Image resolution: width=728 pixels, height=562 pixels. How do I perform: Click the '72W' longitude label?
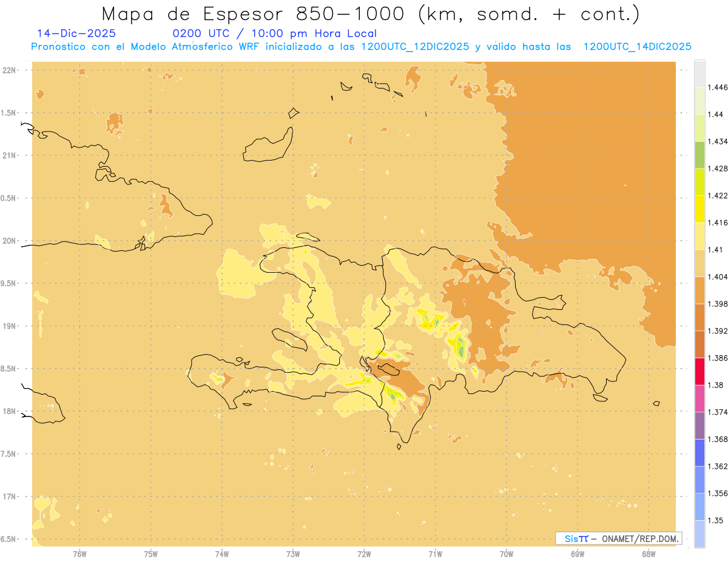pyautogui.click(x=364, y=554)
